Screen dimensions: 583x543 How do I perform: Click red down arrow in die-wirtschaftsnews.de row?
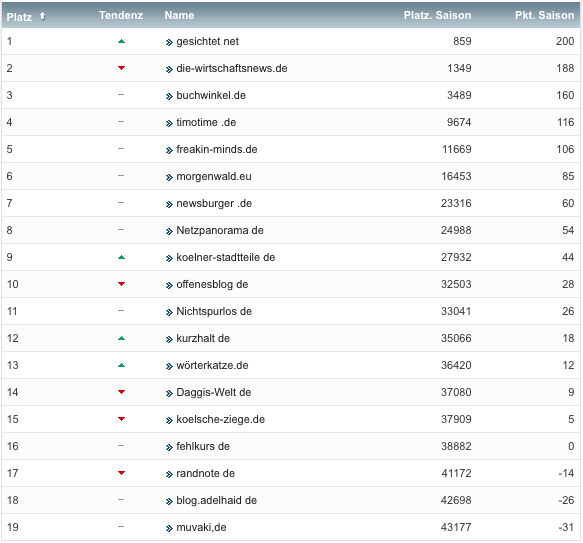pyautogui.click(x=121, y=68)
